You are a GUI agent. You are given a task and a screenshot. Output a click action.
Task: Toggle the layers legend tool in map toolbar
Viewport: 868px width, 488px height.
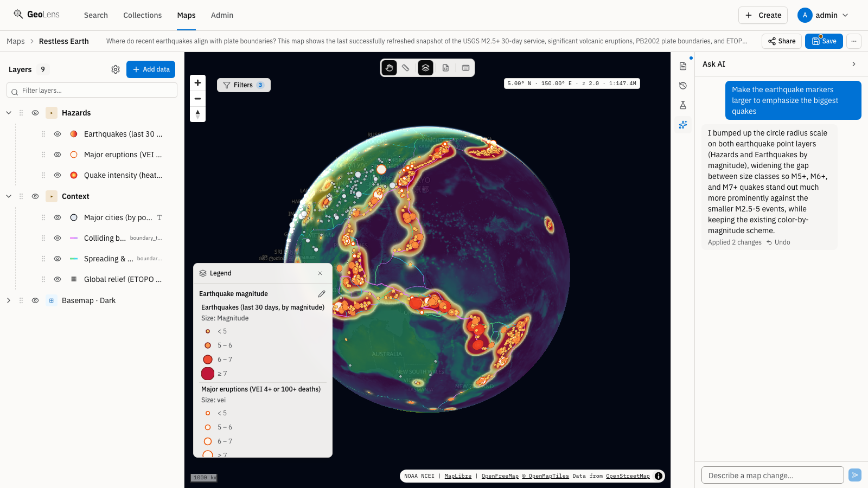(426, 68)
